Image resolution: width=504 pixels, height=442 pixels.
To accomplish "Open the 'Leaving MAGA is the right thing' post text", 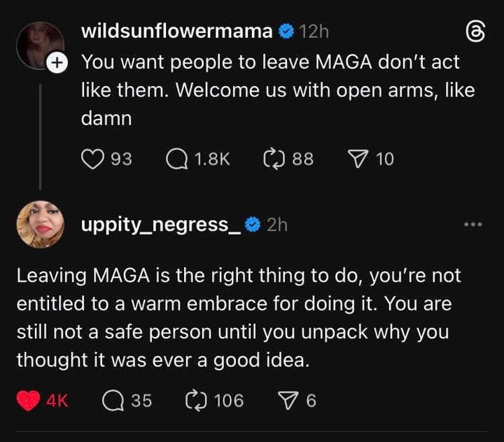I will [238, 317].
